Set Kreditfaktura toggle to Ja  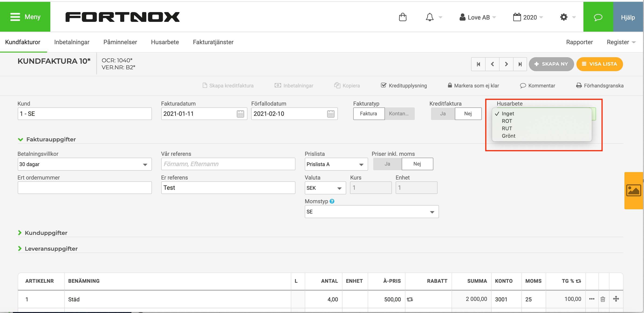click(x=443, y=113)
